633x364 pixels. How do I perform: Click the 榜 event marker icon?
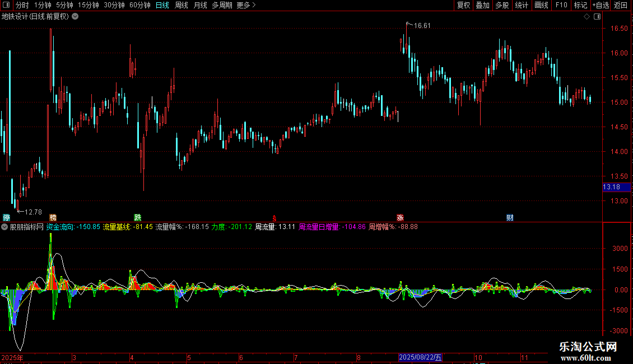click(53, 217)
